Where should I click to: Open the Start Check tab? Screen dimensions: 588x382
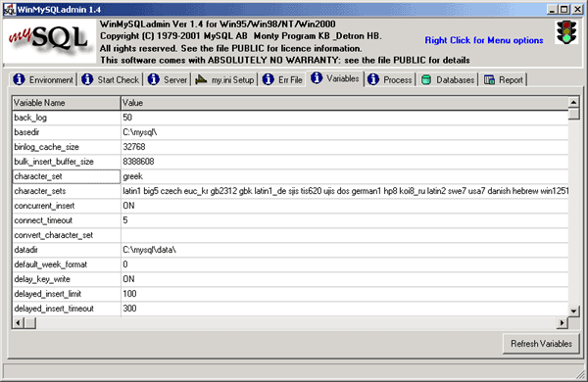pyautogui.click(x=111, y=79)
